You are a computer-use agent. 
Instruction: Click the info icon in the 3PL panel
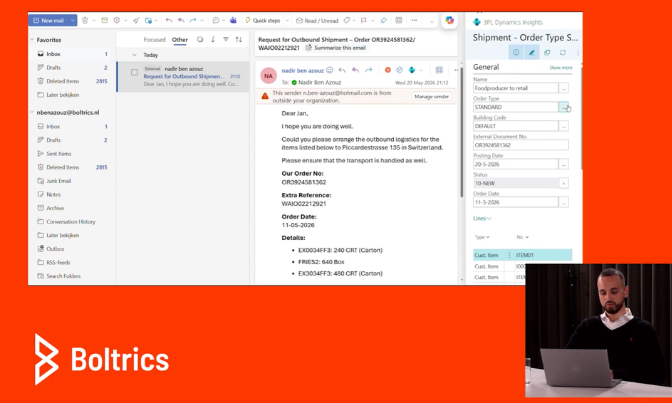(x=516, y=52)
